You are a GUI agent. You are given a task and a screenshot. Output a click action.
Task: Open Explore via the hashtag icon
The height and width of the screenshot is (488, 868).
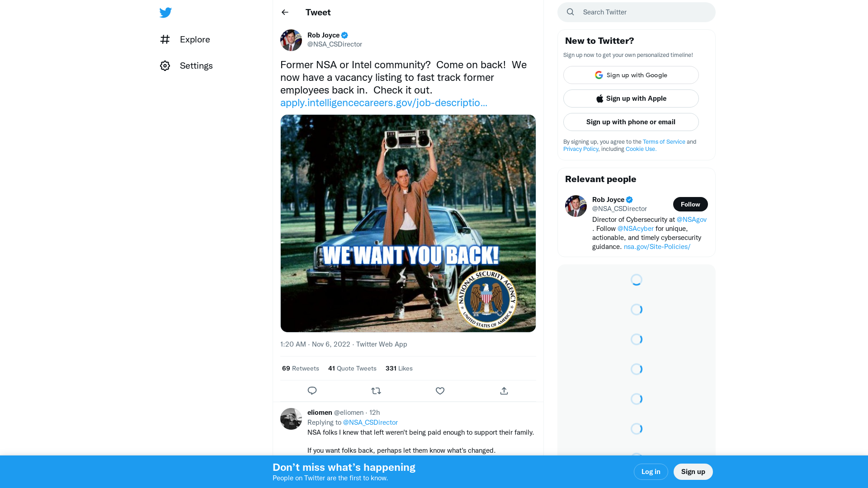coord(165,40)
